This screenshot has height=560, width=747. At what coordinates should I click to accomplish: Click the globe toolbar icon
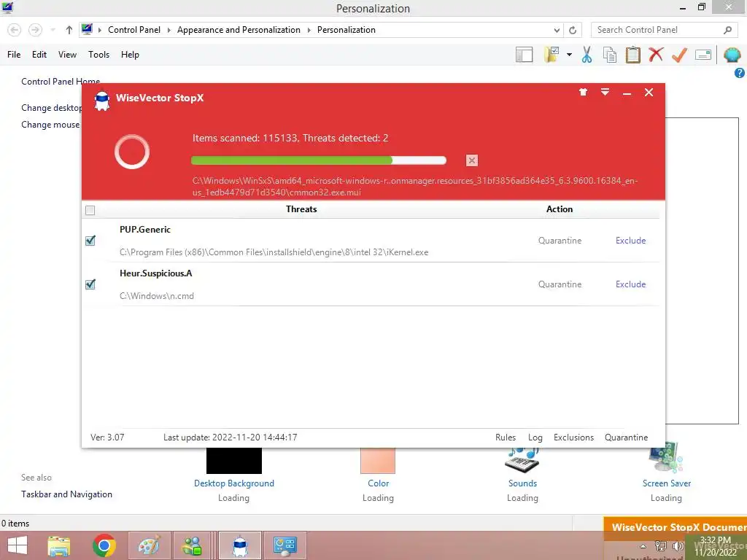pyautogui.click(x=732, y=55)
